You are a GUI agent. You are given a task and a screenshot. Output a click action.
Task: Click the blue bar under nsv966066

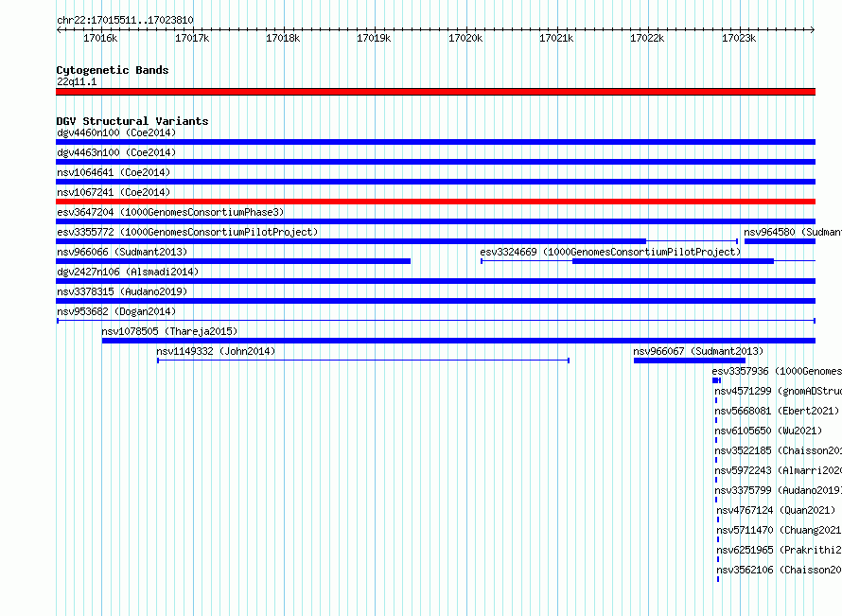(x=233, y=261)
